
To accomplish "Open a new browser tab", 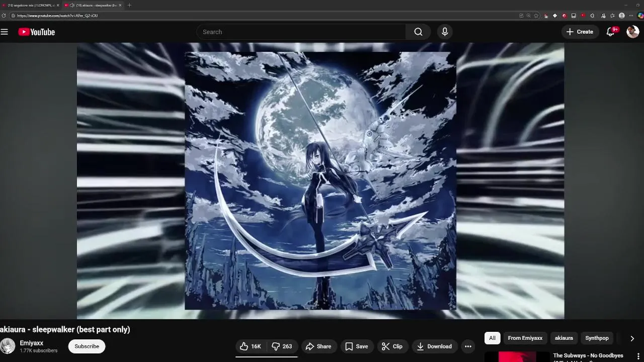I will pos(129,5).
